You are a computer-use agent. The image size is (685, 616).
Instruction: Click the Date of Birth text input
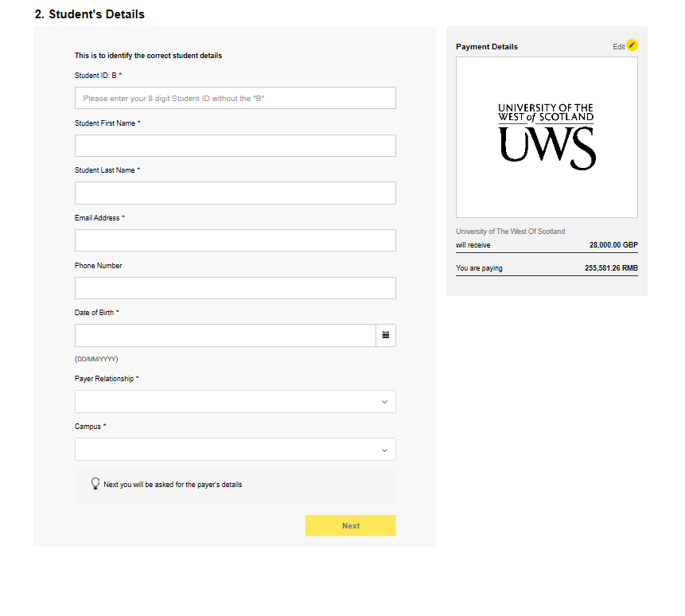click(x=225, y=335)
